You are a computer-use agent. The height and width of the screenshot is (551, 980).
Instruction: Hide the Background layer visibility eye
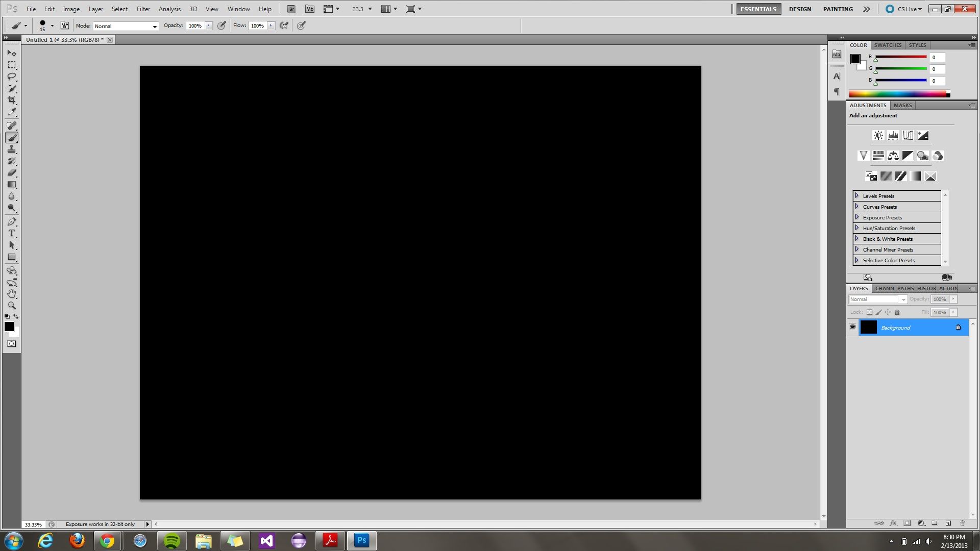coord(852,327)
